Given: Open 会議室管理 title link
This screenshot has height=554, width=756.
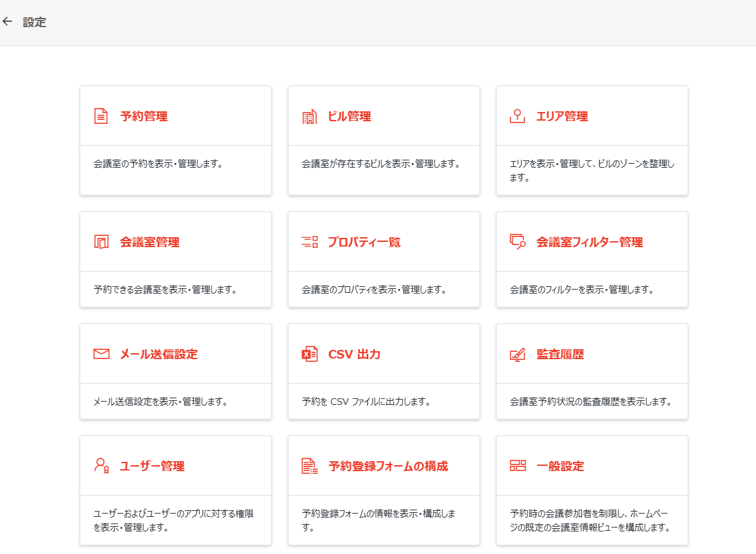Looking at the screenshot, I should pos(149,242).
